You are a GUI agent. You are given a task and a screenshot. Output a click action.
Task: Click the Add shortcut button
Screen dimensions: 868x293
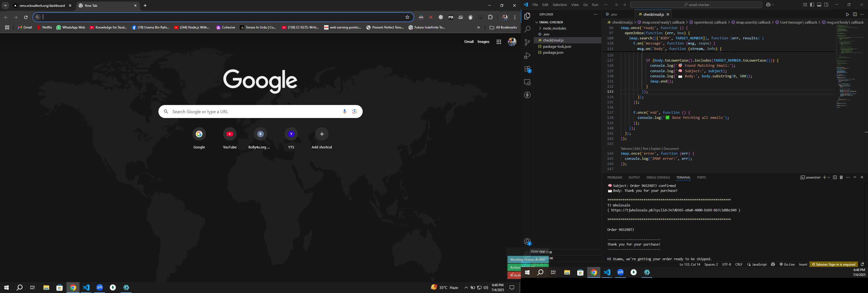pyautogui.click(x=322, y=138)
